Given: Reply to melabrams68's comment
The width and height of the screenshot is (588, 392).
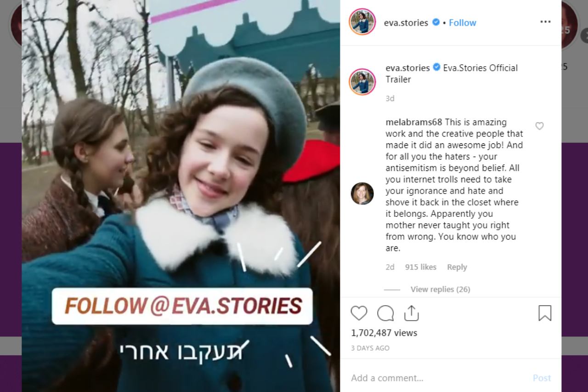Looking at the screenshot, I should click(457, 267).
